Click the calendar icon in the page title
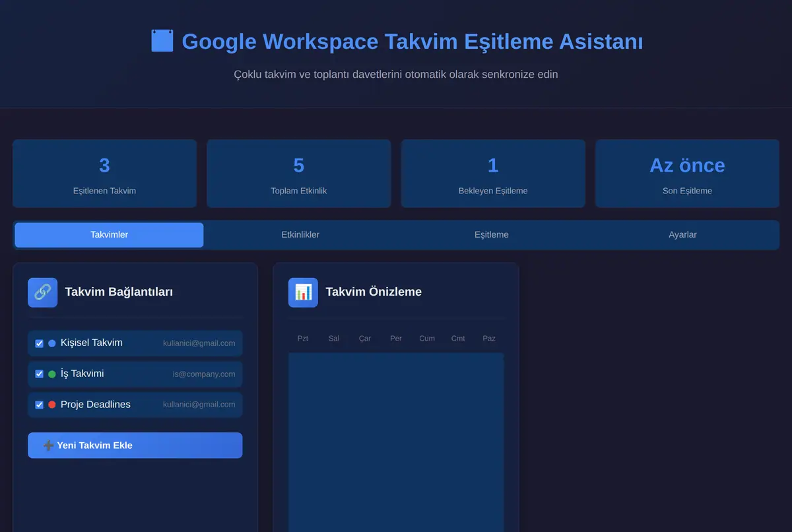This screenshot has height=532, width=792. (162, 41)
